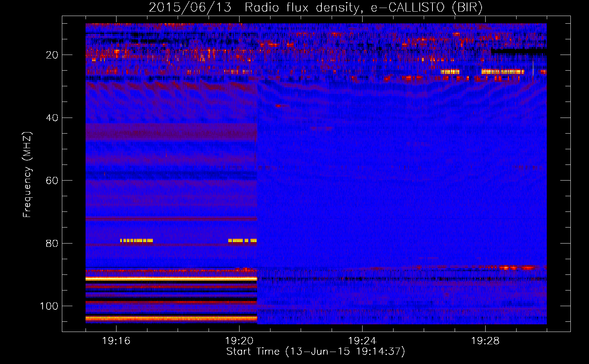Image resolution: width=589 pixels, height=364 pixels.
Task: Click the 20 MHz frequency tick label
Action: click(x=52, y=55)
